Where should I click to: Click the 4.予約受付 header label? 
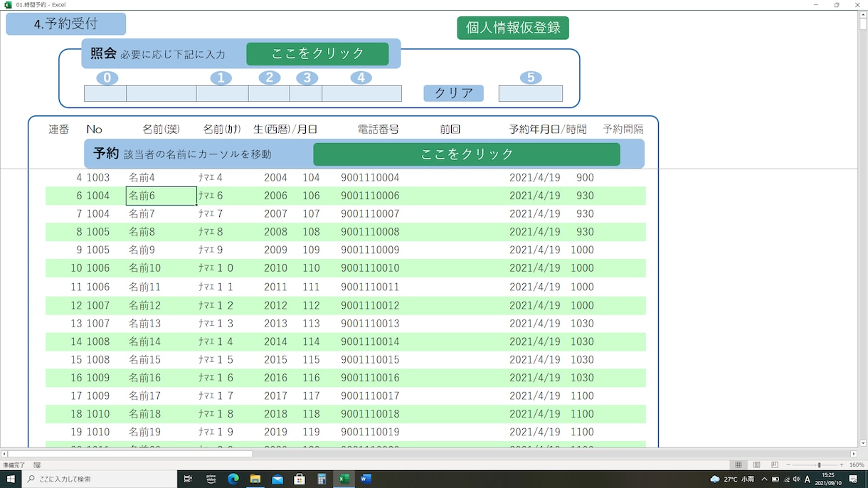(x=66, y=23)
